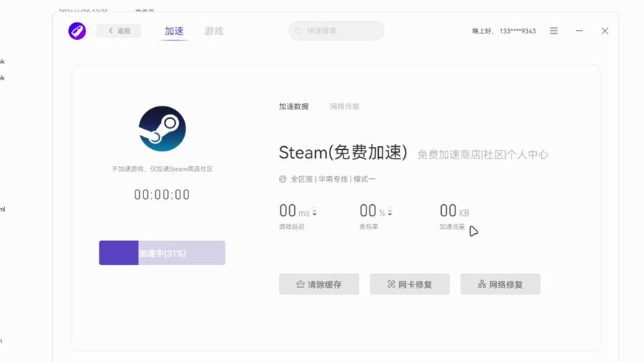Focus the 快速搜索 search field
Image resolution: width=644 pixels, height=362 pixels.
[x=337, y=31]
